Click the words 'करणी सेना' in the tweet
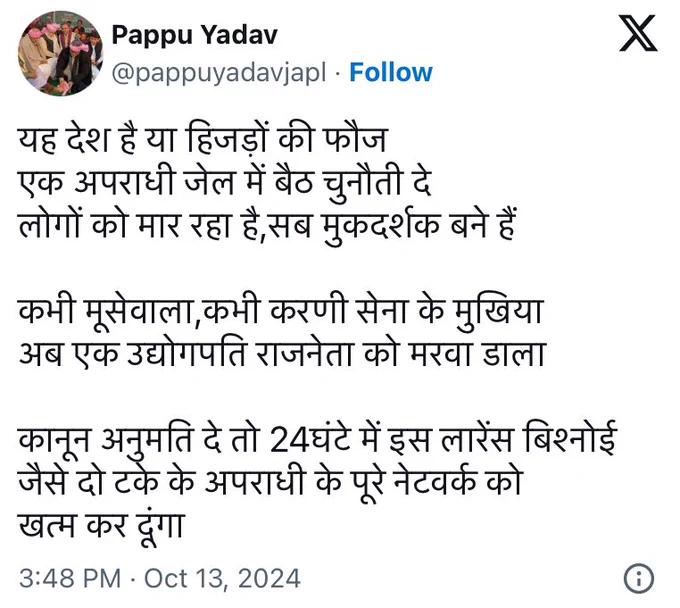 338,310
